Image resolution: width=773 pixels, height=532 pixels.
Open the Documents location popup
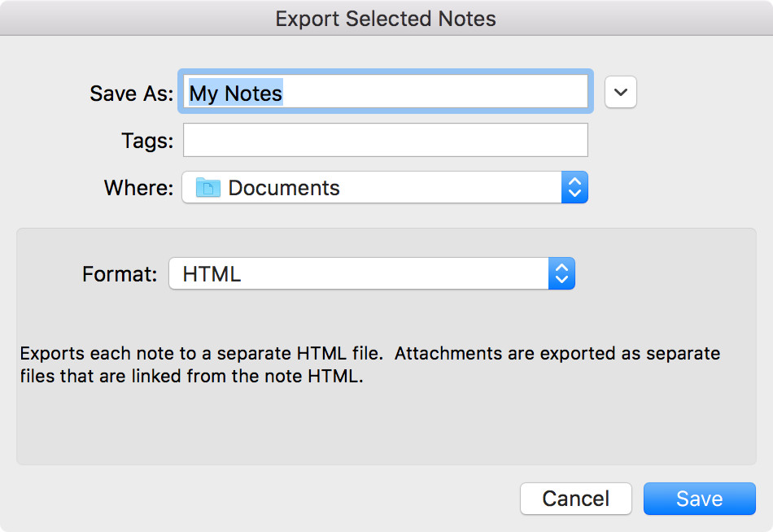tap(385, 187)
